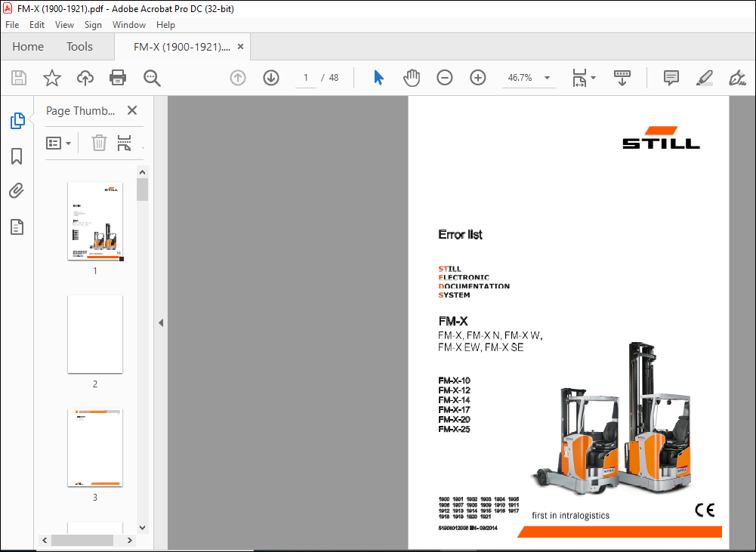Collapse the navigation pane arrow

pyautogui.click(x=161, y=322)
